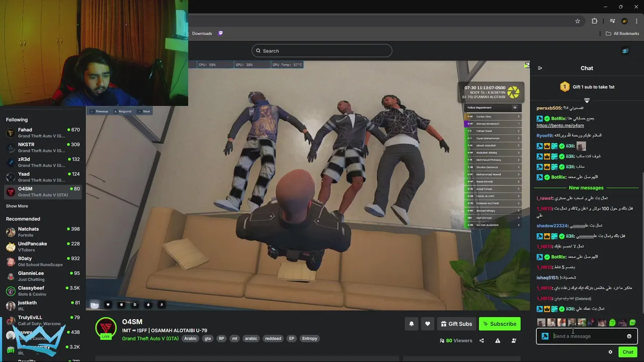Open the Downloads bookmark
This screenshot has width=644, height=362.
[202, 33]
